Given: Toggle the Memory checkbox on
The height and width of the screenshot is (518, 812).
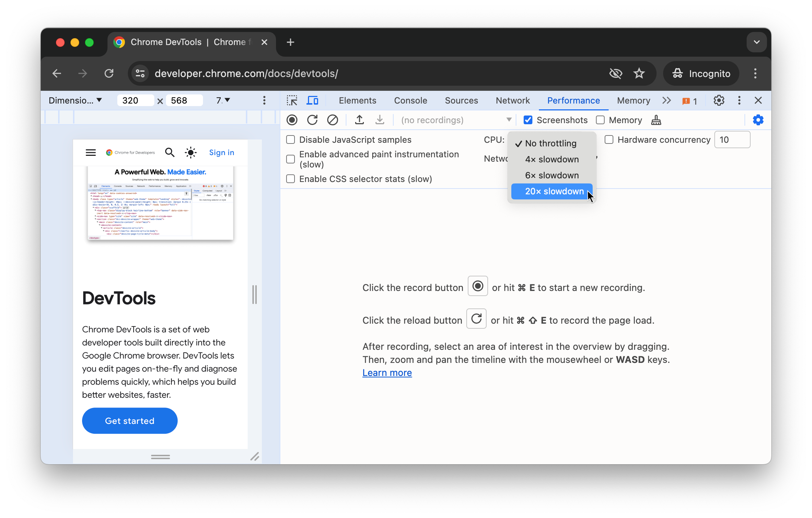Looking at the screenshot, I should point(600,120).
